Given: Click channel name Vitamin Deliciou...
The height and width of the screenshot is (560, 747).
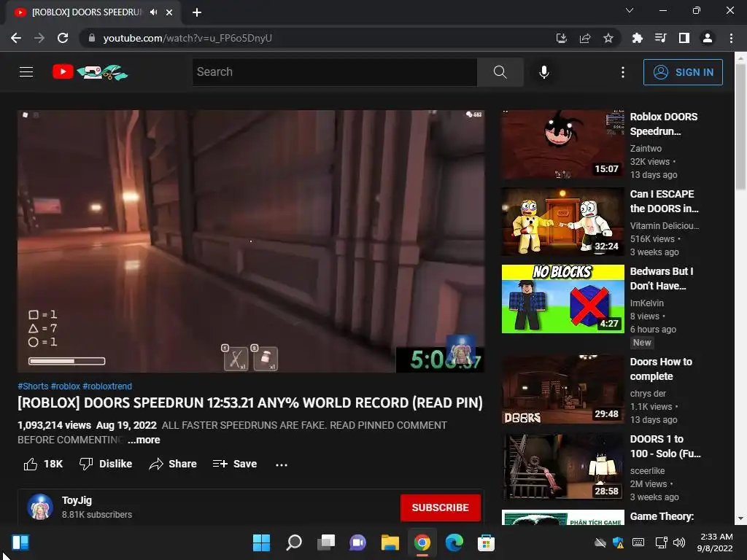Looking at the screenshot, I should (665, 226).
